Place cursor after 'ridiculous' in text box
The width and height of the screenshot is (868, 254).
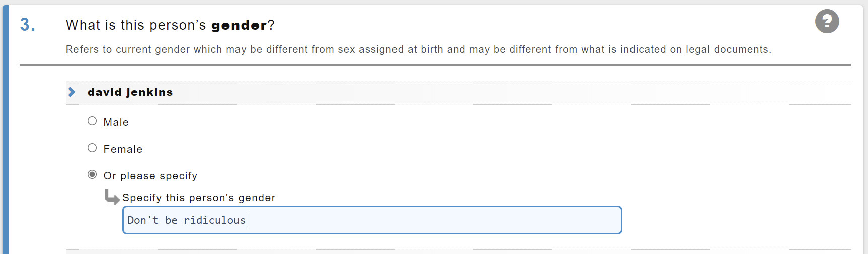coord(246,220)
